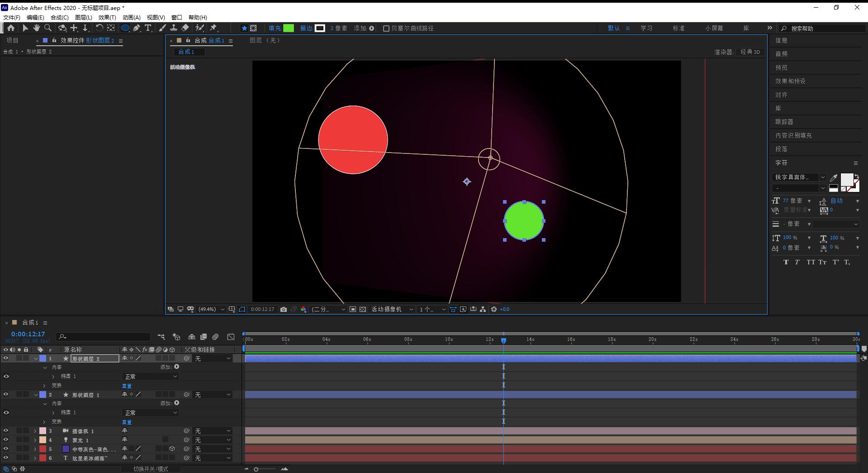The width and height of the screenshot is (868, 473).
Task: Select the Pen tool in toolbar
Action: tap(137, 28)
